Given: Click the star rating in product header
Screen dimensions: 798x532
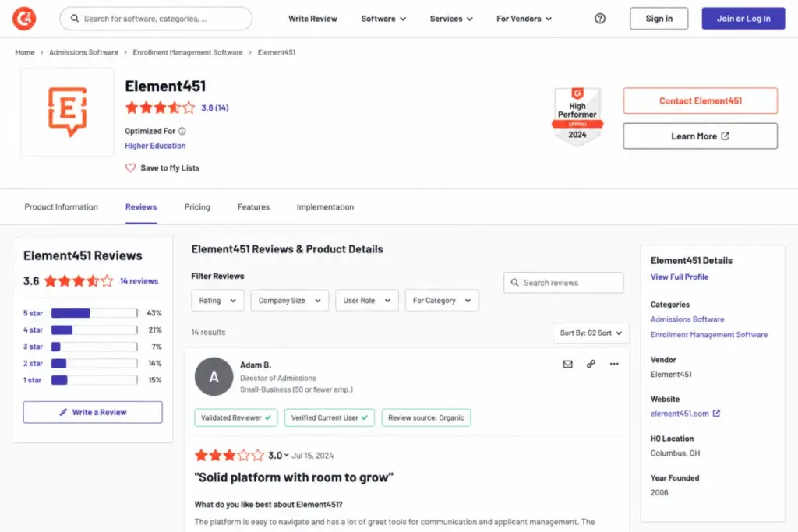Looking at the screenshot, I should pos(161,107).
